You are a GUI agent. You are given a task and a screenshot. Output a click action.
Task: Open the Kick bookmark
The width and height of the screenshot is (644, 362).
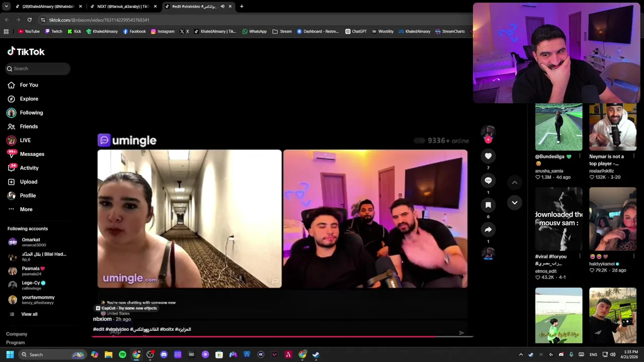(74, 31)
